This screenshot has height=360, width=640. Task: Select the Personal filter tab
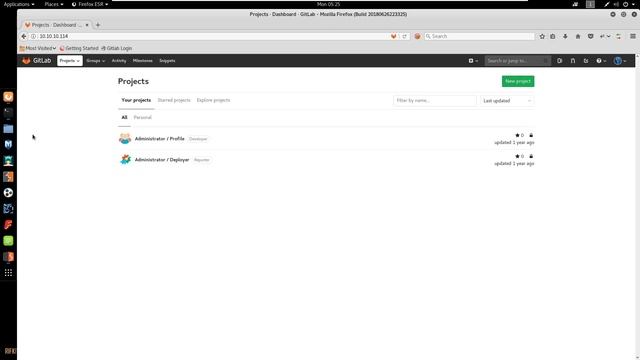pyautogui.click(x=142, y=118)
